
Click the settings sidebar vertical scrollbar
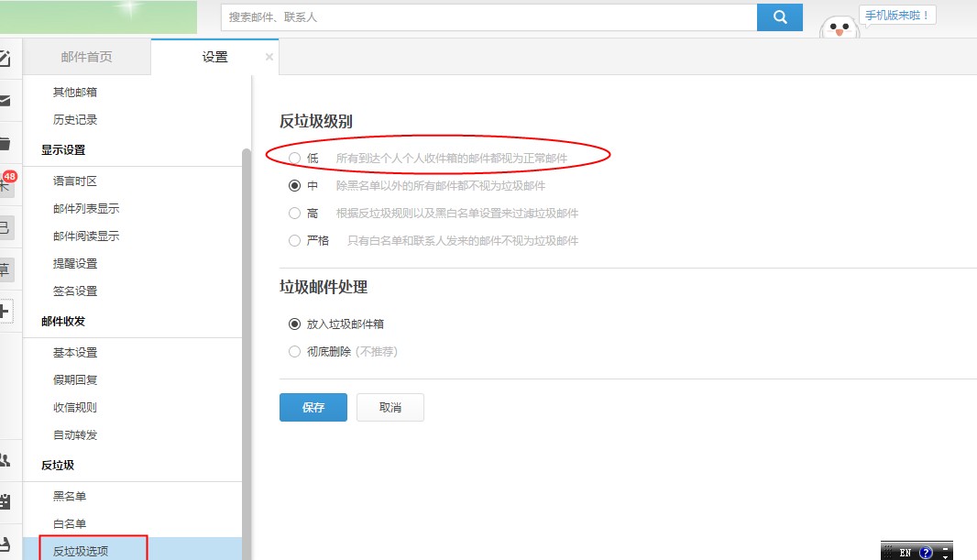(x=246, y=348)
